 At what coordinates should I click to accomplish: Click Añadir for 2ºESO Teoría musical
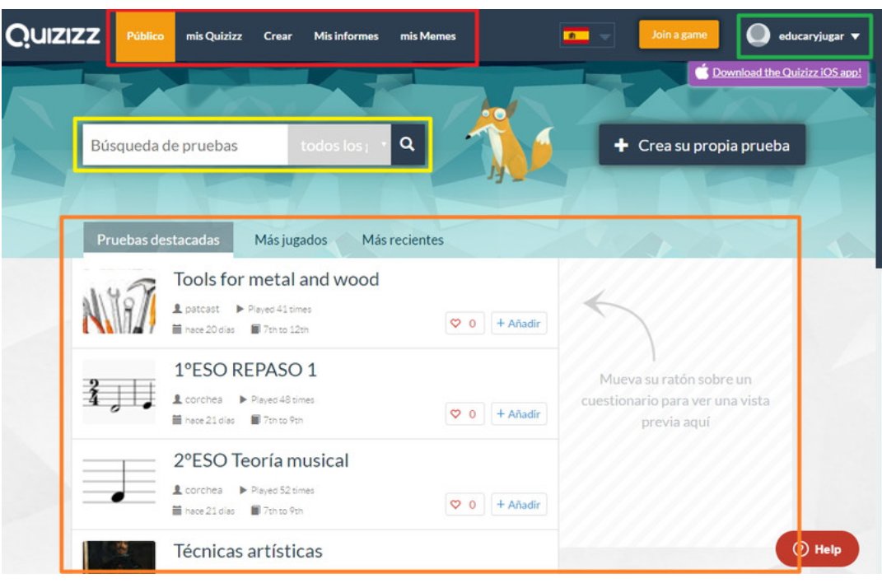519,505
